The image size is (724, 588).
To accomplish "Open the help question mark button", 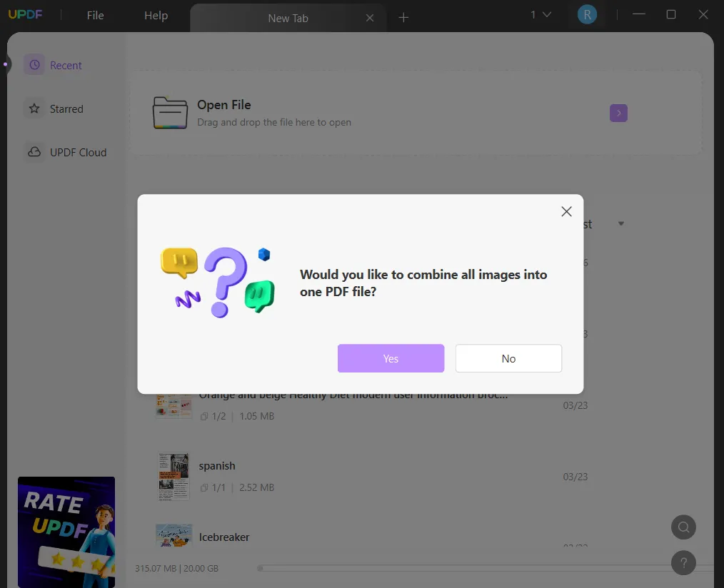I will coord(683,563).
